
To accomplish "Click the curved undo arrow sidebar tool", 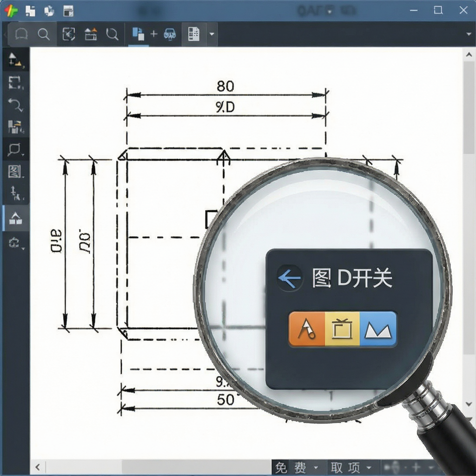I will 15,105.
